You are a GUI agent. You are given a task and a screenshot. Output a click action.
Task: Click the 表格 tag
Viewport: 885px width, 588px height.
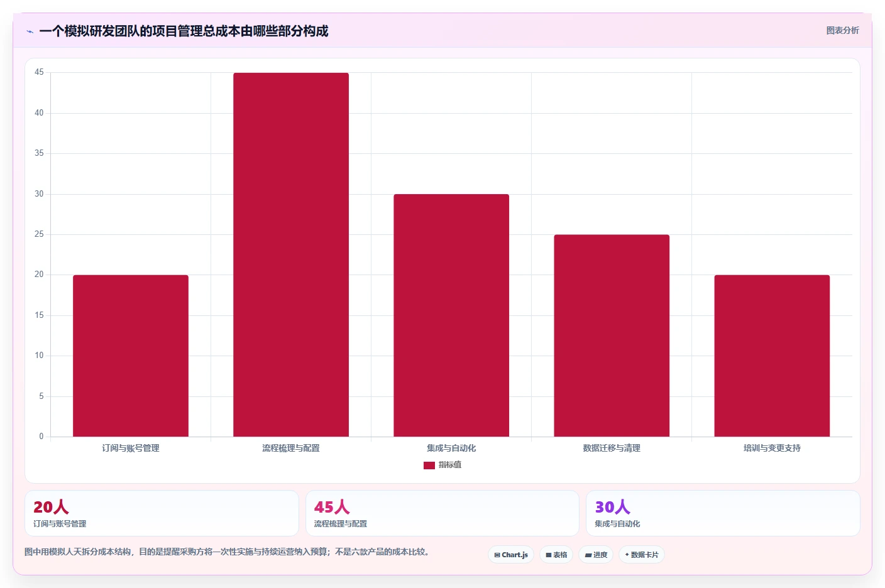point(556,555)
